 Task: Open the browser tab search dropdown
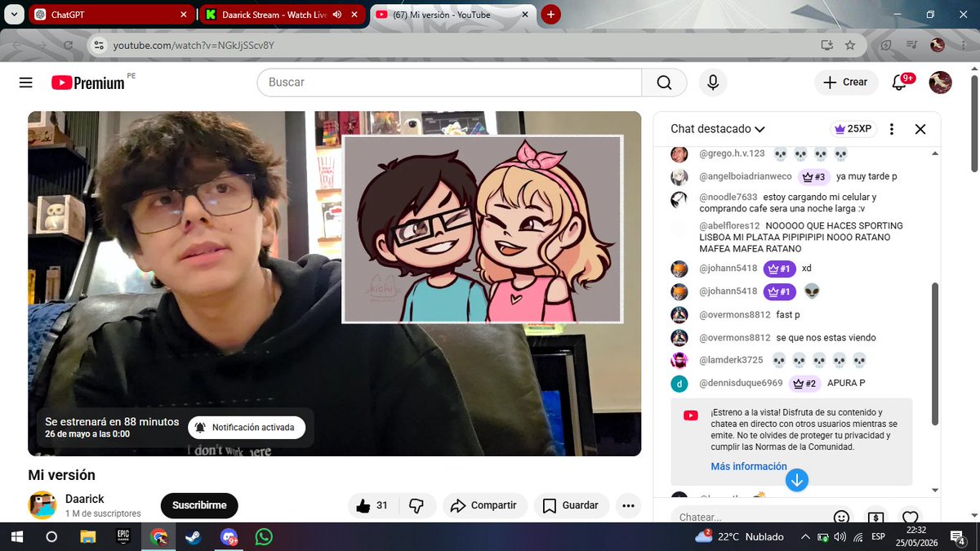pyautogui.click(x=12, y=14)
